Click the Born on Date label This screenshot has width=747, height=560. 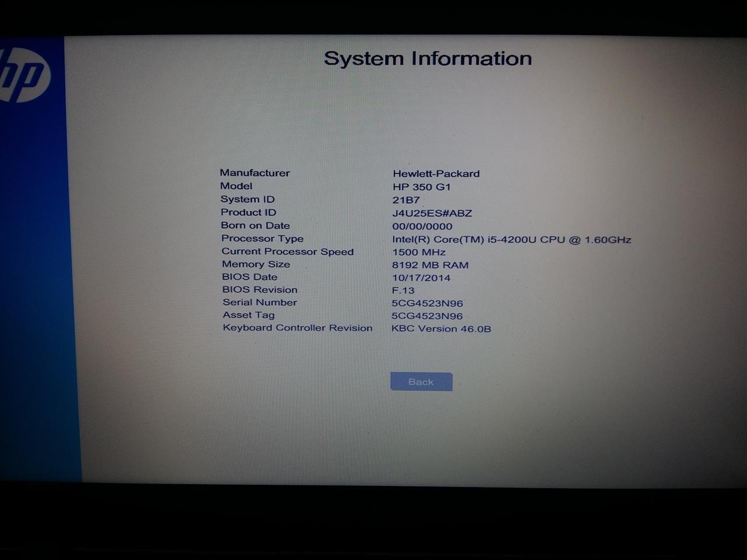(x=255, y=225)
